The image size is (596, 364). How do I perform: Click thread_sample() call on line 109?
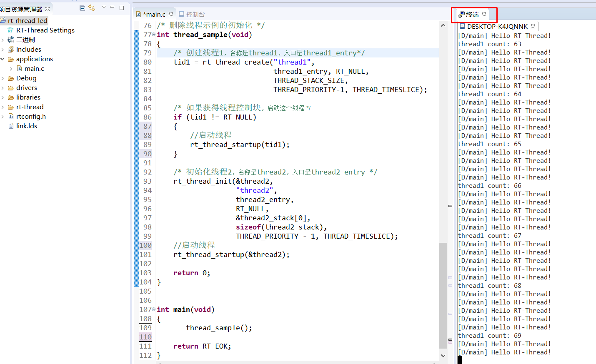(x=219, y=328)
